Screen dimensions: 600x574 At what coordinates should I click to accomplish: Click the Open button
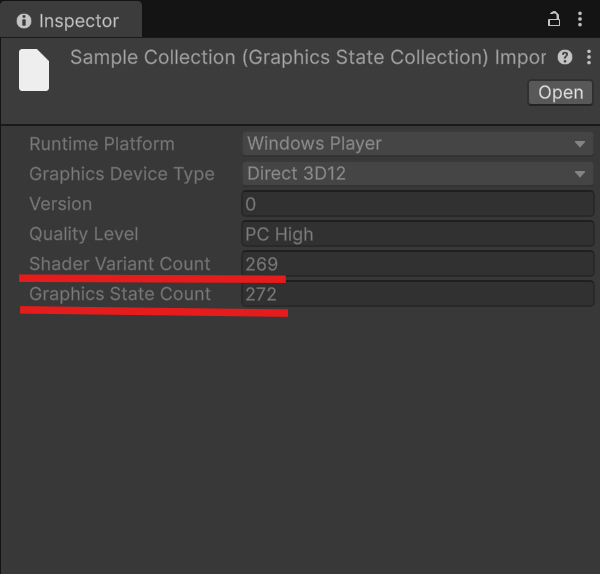(560, 92)
